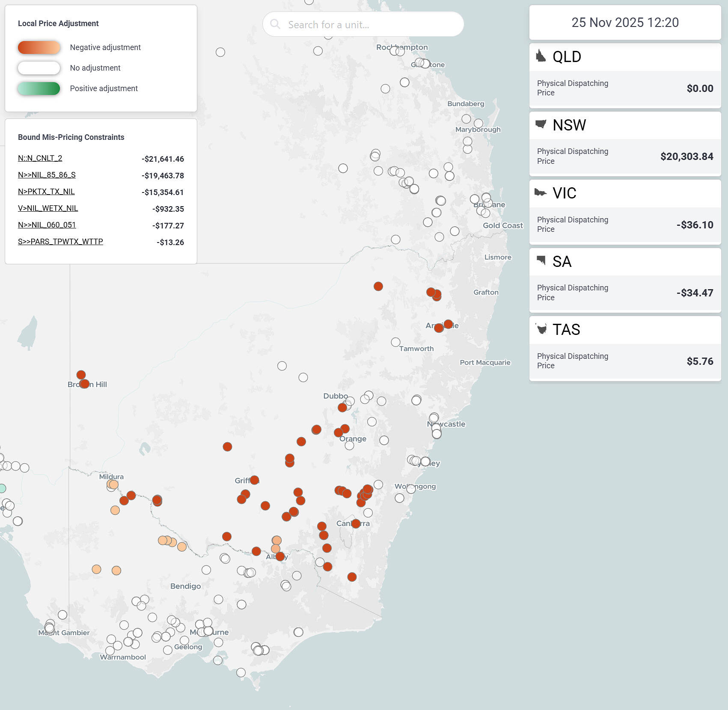This screenshot has width=728, height=710.
Task: Click the NSW Physical Dispatching Price panel
Action: tap(625, 156)
